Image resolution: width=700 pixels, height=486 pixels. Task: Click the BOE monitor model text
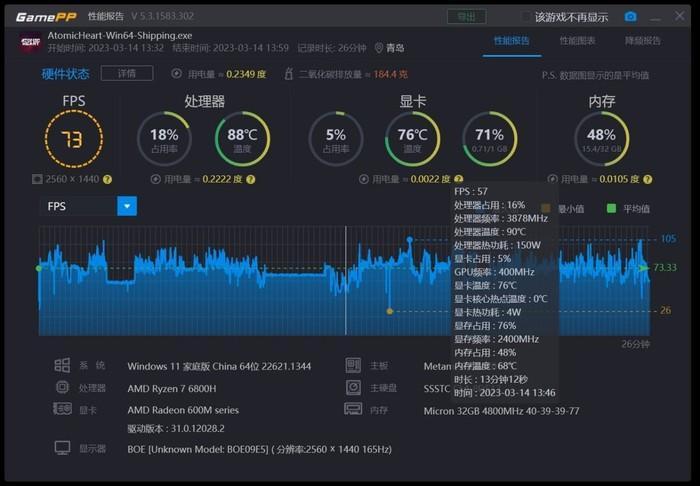[x=259, y=449]
